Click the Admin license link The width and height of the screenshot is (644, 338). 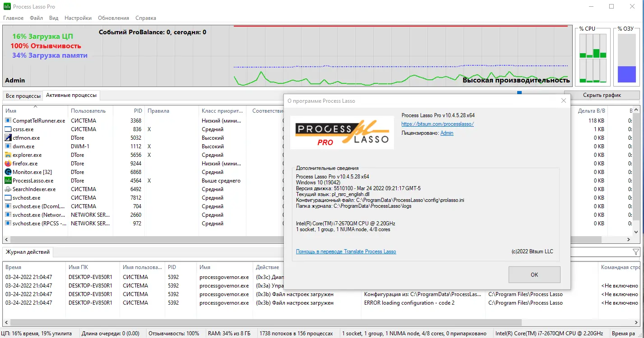[x=447, y=133]
